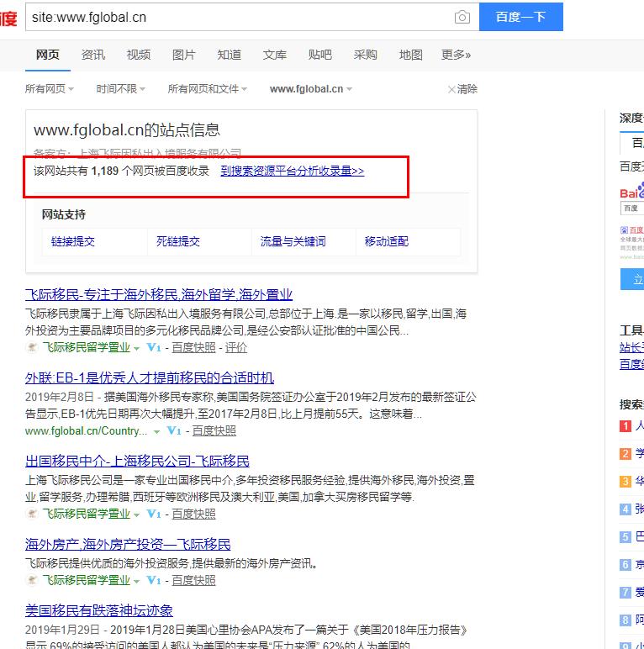The height and width of the screenshot is (649, 644).
Task: Click site favicon of first result
Action: (x=31, y=347)
